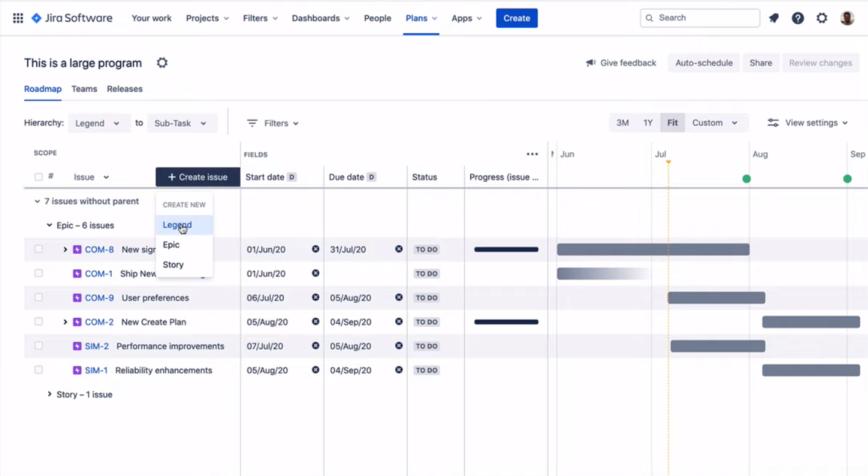Tick the checkbox for COM-8 row
Screen dimensions: 868x476
tap(38, 249)
